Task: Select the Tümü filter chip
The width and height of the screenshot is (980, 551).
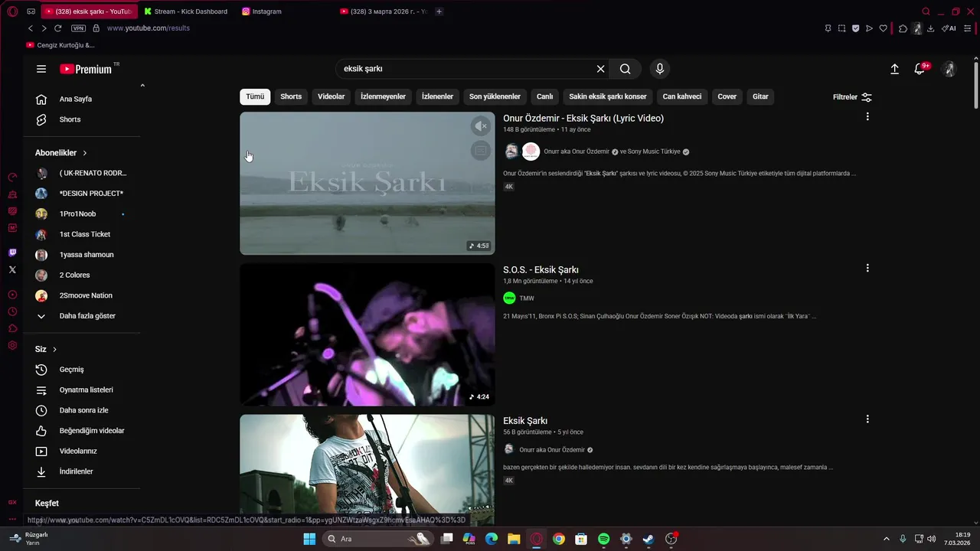Action: point(255,96)
